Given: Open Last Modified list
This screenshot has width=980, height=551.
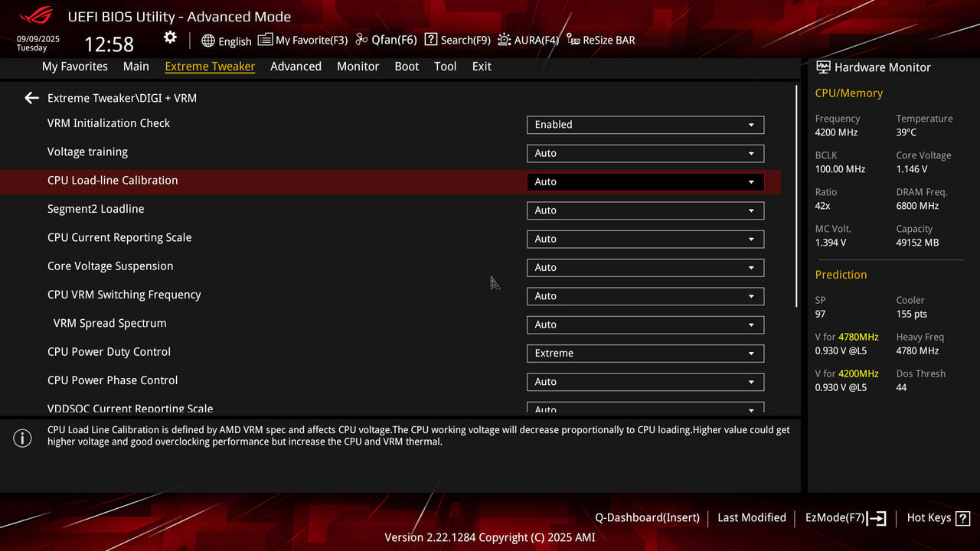Looking at the screenshot, I should coord(752,518).
